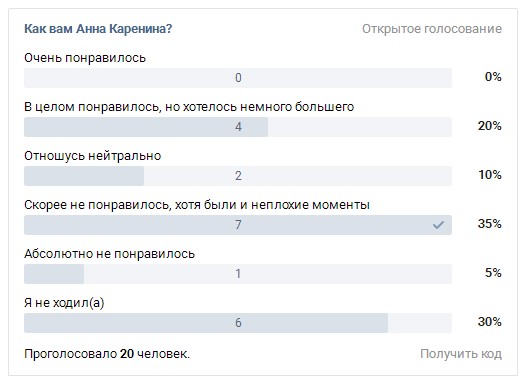Click the "Отношусь нейтрально" option text
The height and width of the screenshot is (383, 526).
93,156
